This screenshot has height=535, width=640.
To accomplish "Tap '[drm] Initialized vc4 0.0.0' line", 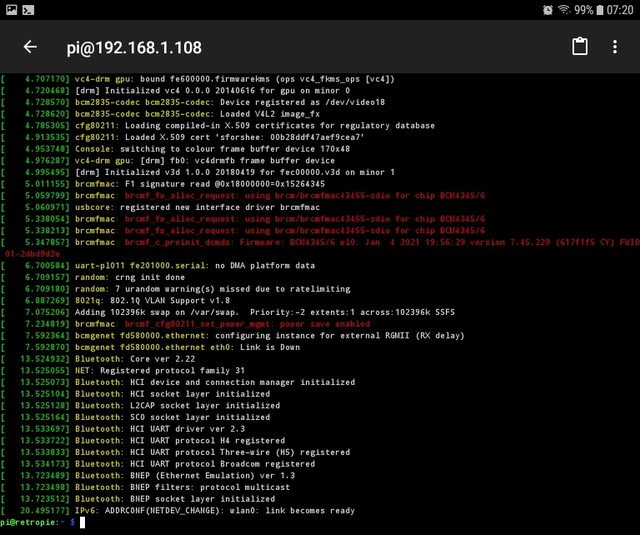I will point(176,91).
